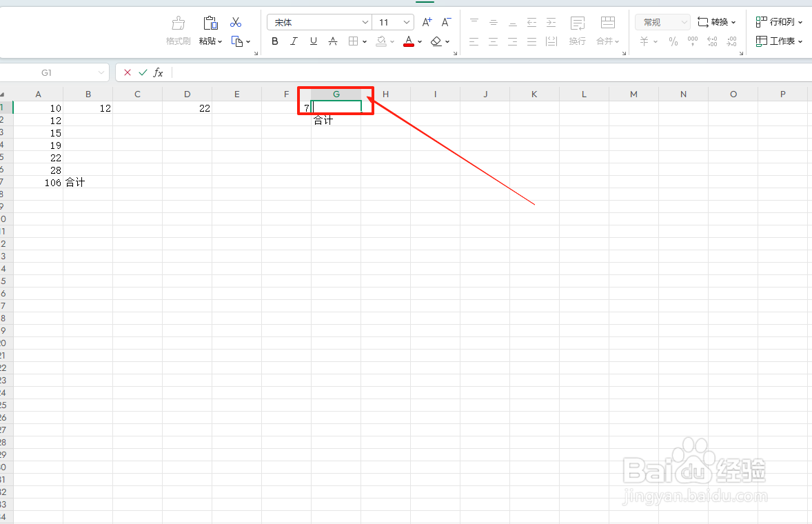Toggle Italic formatting
Screen dimensions: 812x524
tap(294, 41)
